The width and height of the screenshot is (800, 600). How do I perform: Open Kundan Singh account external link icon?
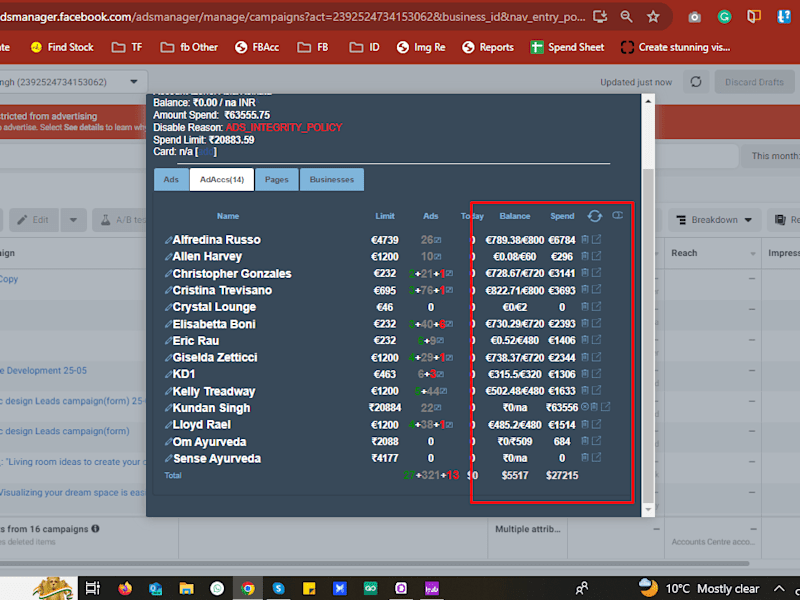click(606, 407)
